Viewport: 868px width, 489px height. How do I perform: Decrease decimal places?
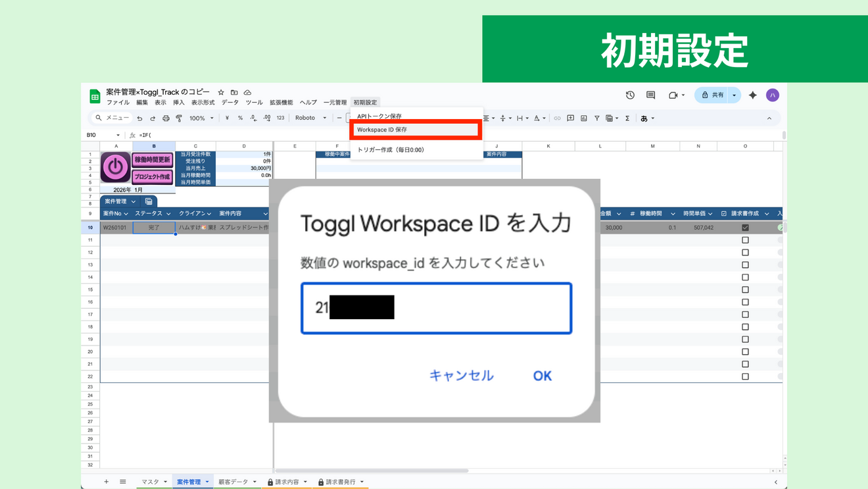point(253,118)
